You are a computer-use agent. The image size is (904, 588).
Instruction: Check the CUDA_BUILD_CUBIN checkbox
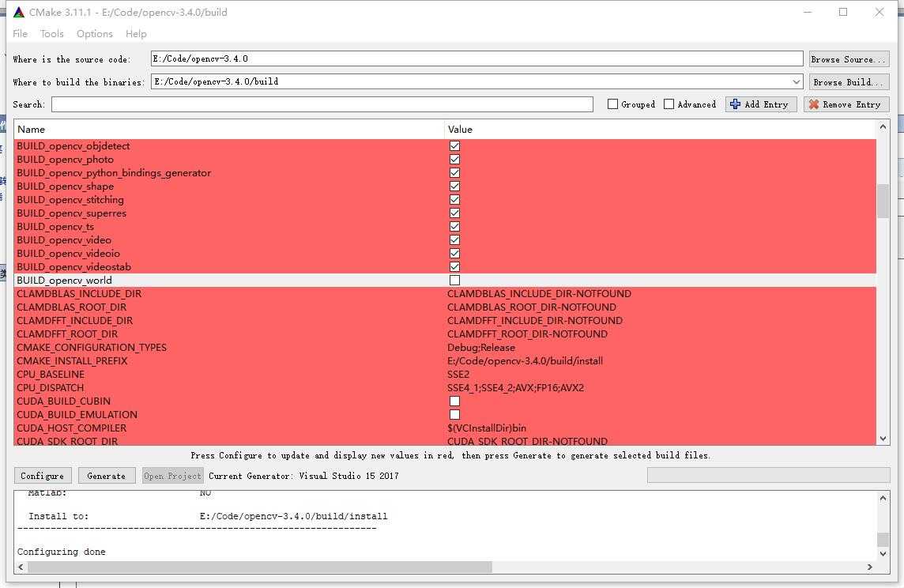tap(455, 401)
